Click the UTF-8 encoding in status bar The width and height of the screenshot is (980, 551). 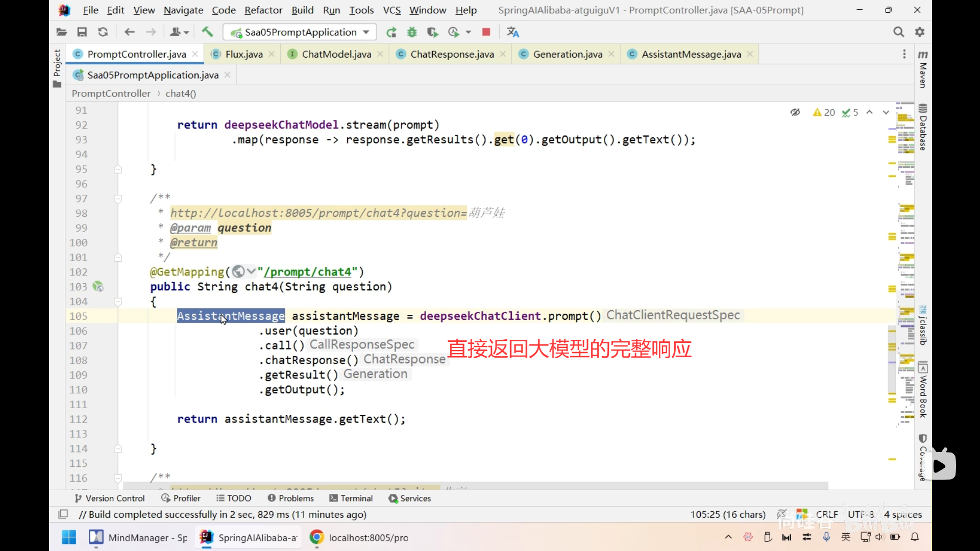pos(861,514)
